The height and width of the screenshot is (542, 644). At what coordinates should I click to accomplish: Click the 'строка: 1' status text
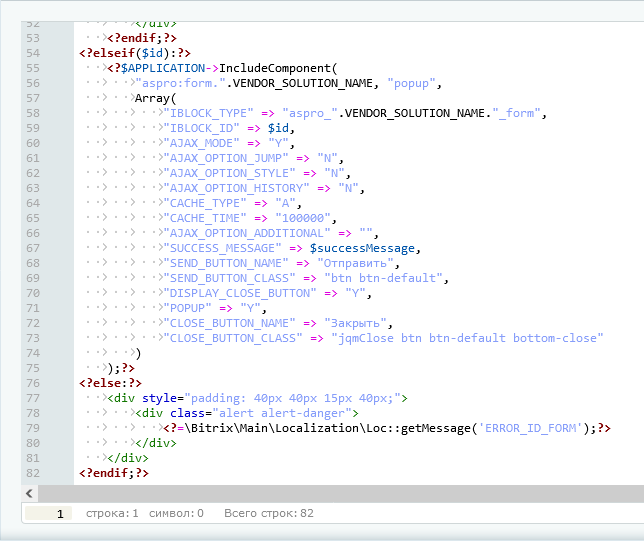(x=112, y=513)
